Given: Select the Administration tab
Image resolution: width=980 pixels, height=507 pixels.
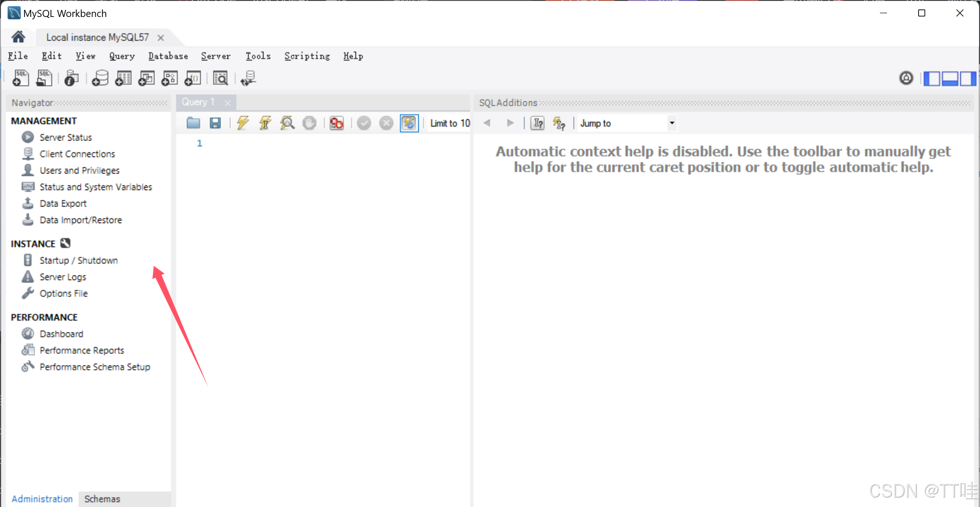Looking at the screenshot, I should 42,499.
